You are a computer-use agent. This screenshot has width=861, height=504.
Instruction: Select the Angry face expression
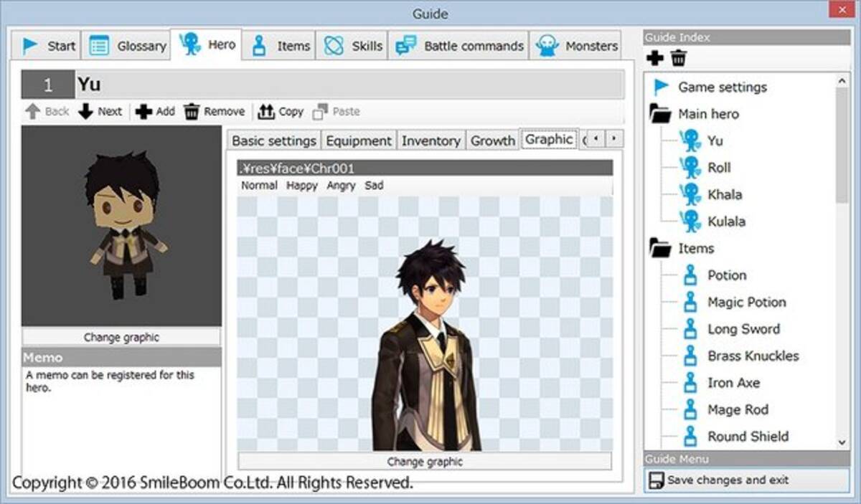(341, 185)
